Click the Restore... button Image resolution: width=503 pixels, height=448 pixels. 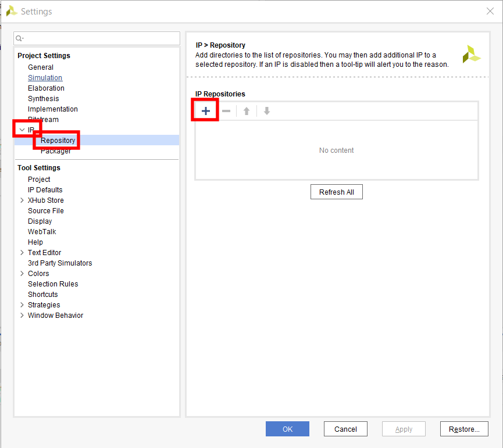[x=464, y=429]
